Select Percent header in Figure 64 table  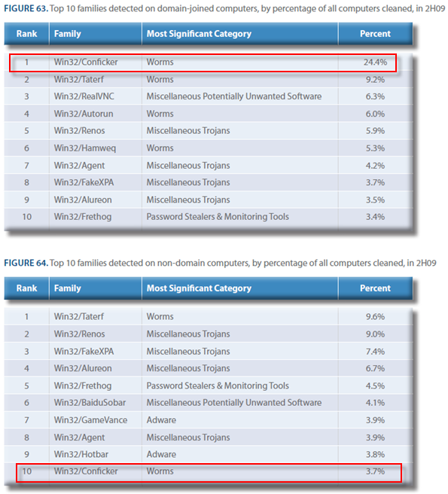pyautogui.click(x=375, y=288)
